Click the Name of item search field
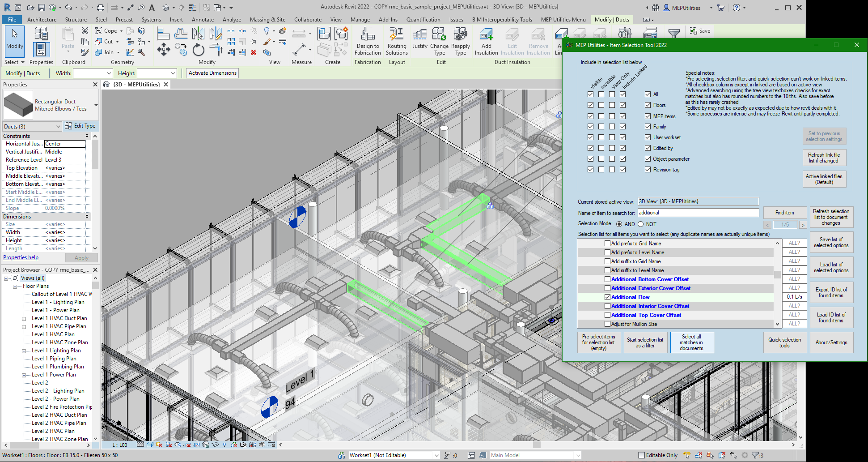This screenshot has width=868, height=462. 698,213
